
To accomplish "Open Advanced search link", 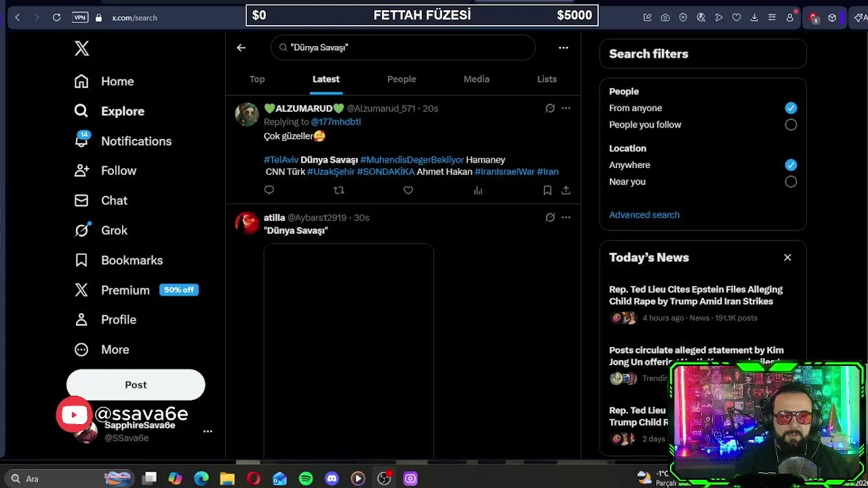I will point(644,215).
